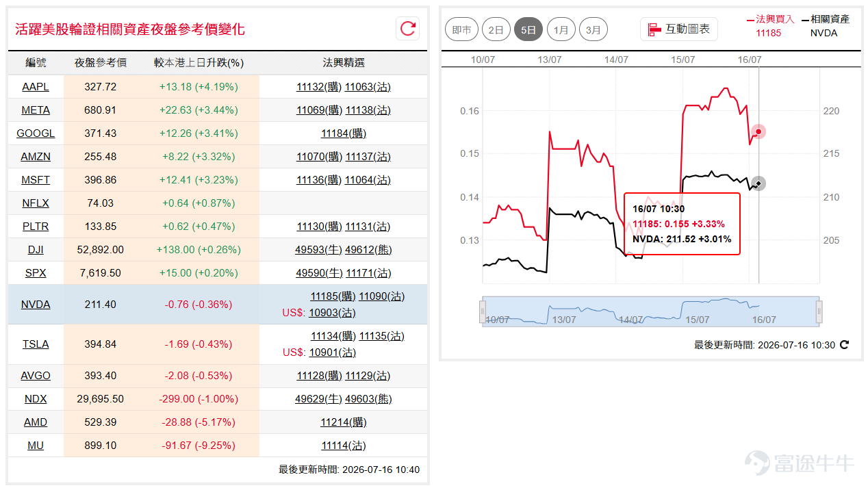Open TSLA put warrant 11135
The width and height of the screenshot is (868, 488).
[x=381, y=336]
